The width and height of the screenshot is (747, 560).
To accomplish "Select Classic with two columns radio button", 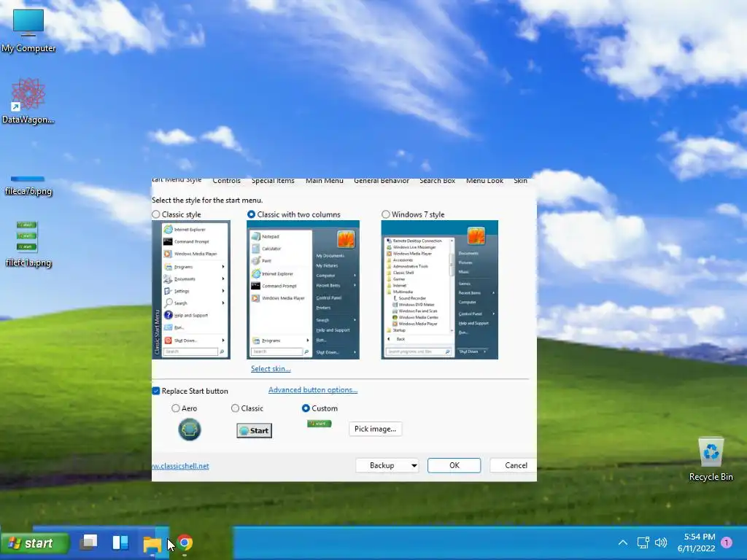I will (251, 215).
